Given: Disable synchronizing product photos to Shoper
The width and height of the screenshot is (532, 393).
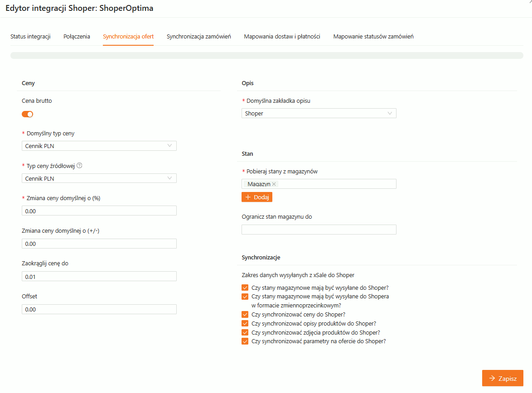Looking at the screenshot, I should [245, 332].
